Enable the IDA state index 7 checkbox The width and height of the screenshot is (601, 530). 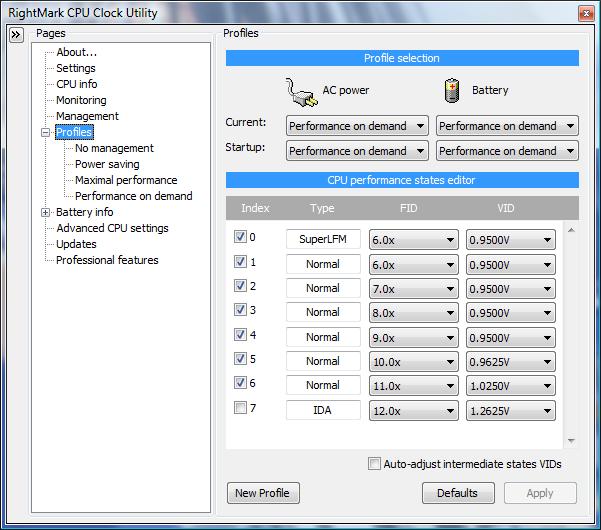click(x=240, y=407)
